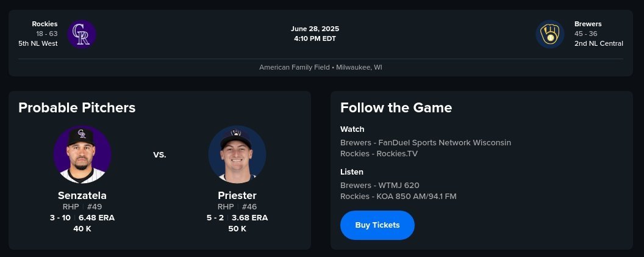Click the June 28, 2025 game date

(315, 29)
